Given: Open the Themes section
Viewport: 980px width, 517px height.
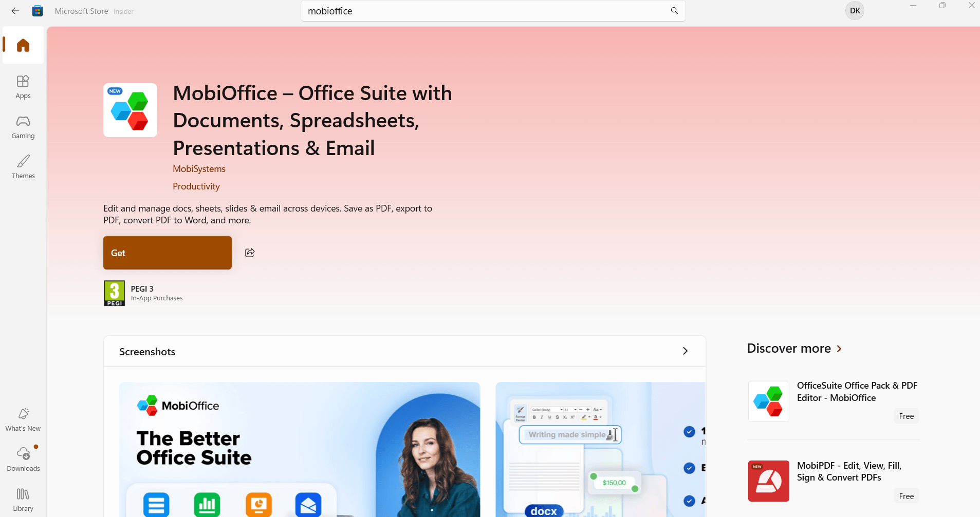Looking at the screenshot, I should pyautogui.click(x=23, y=167).
